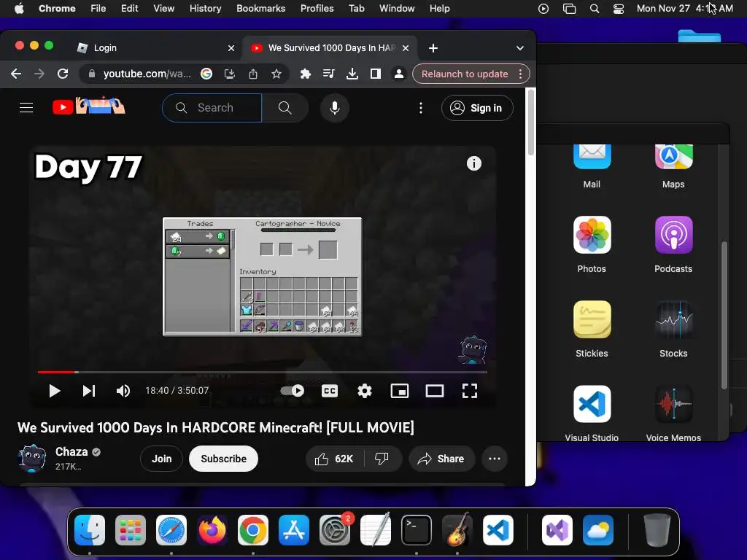This screenshot has height=560, width=747.
Task: Bookmark this tab with the star
Action: click(x=276, y=74)
